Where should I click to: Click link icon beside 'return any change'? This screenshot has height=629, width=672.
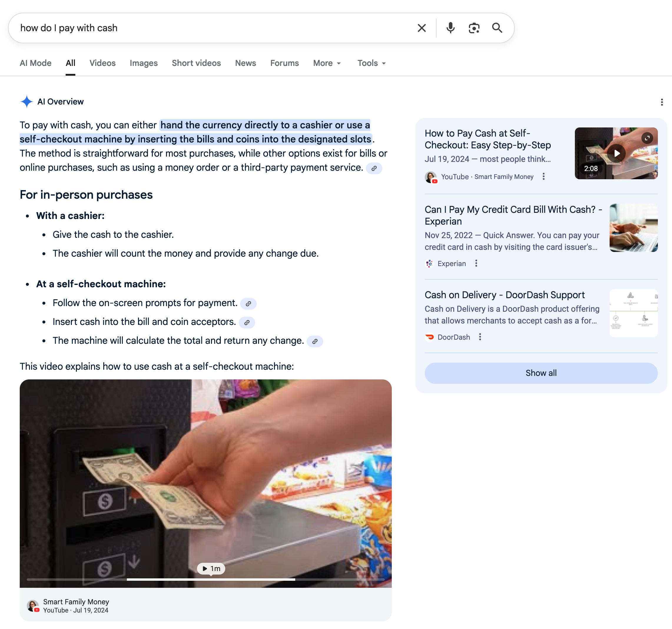point(315,341)
